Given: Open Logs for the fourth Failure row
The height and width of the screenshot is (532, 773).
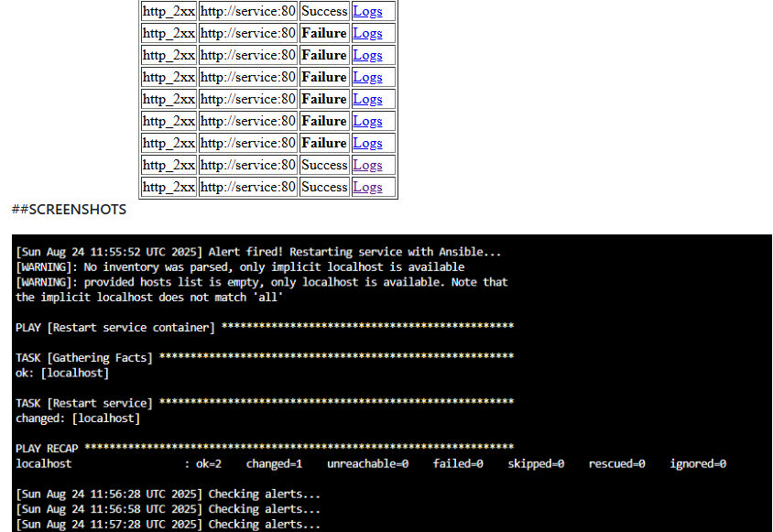Looking at the screenshot, I should pyautogui.click(x=367, y=99).
